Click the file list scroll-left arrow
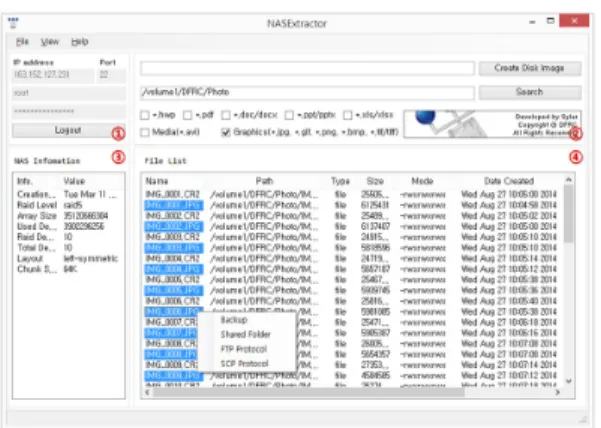This screenshot has width=601, height=428. point(148,392)
